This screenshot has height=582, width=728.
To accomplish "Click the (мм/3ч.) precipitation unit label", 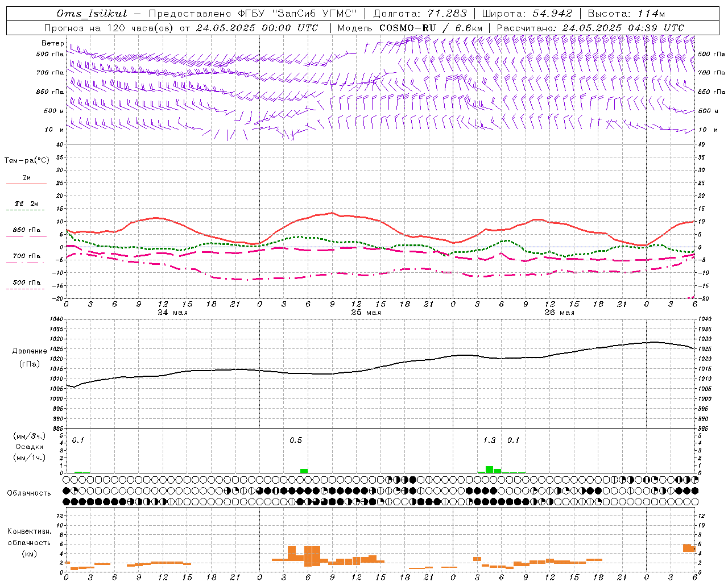I will pos(30,436).
